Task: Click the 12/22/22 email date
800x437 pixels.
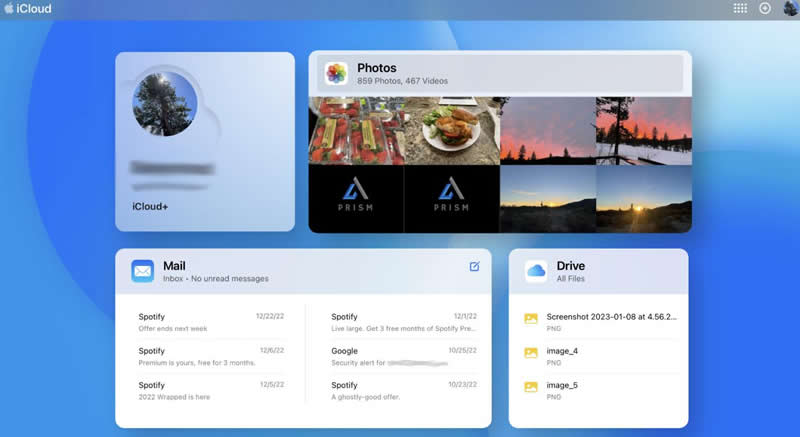Action: pos(270,316)
